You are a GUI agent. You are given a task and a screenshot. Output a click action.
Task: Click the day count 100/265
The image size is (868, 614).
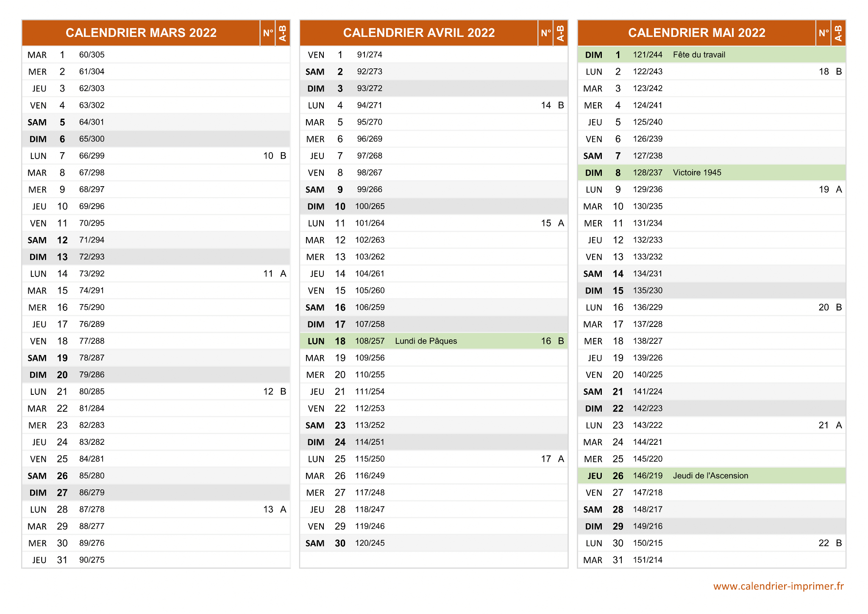click(x=370, y=206)
